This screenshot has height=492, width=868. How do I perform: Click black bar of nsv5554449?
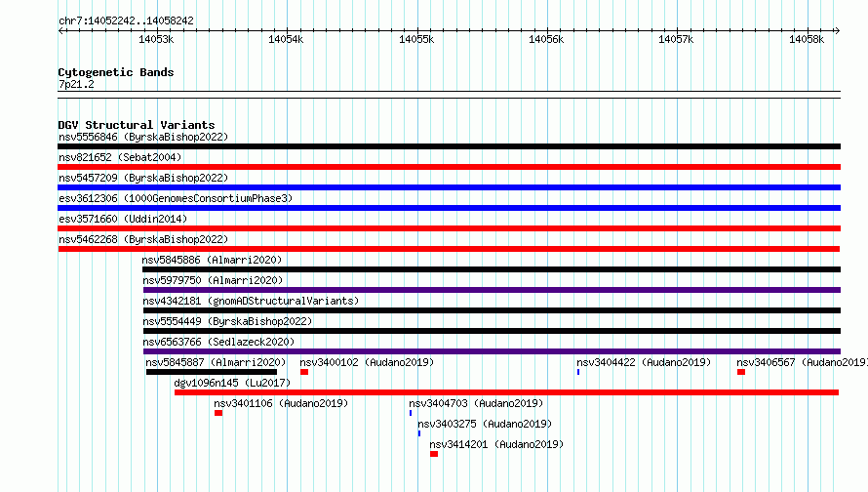click(492, 331)
